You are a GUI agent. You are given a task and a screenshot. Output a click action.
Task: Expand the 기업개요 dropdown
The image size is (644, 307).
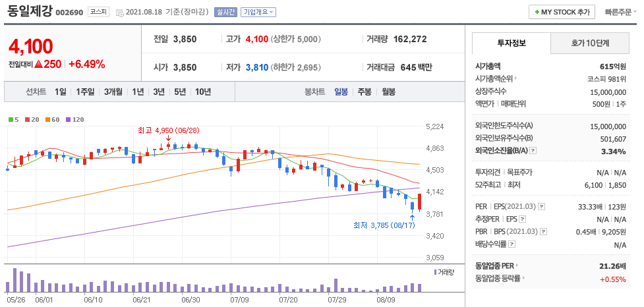[x=258, y=12]
